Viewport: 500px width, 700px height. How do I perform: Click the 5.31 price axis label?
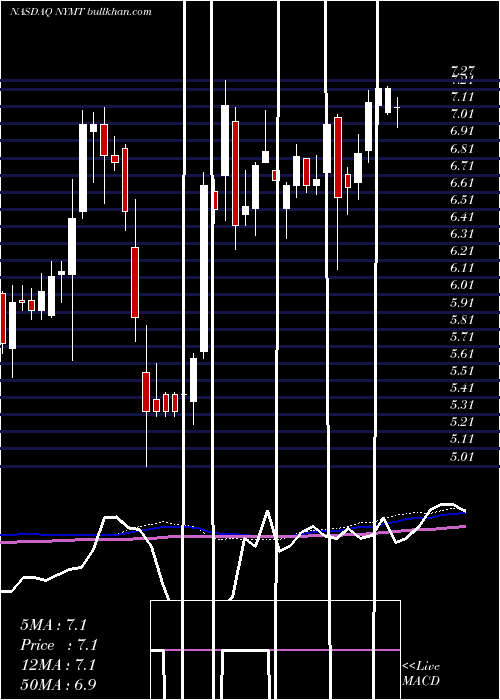tap(462, 405)
